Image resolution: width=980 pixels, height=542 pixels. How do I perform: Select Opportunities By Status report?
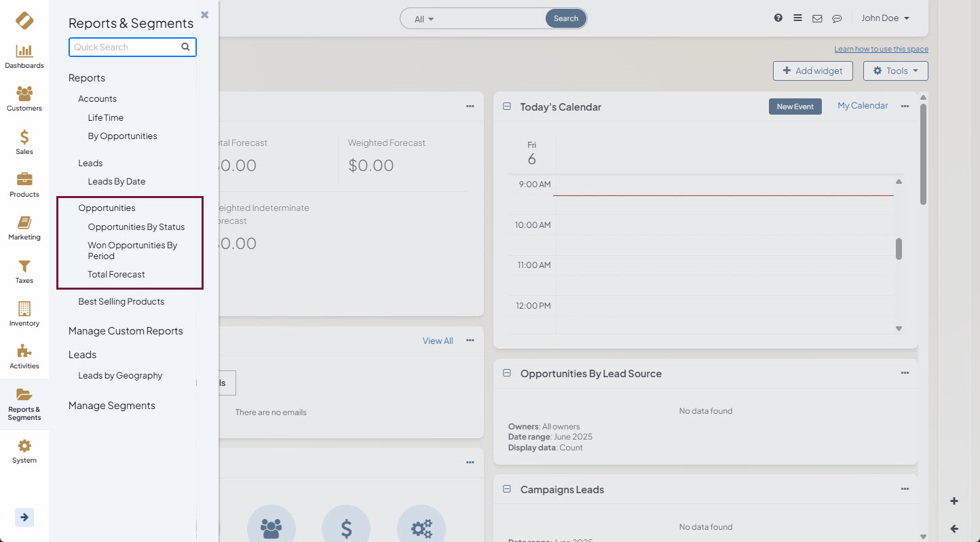136,227
